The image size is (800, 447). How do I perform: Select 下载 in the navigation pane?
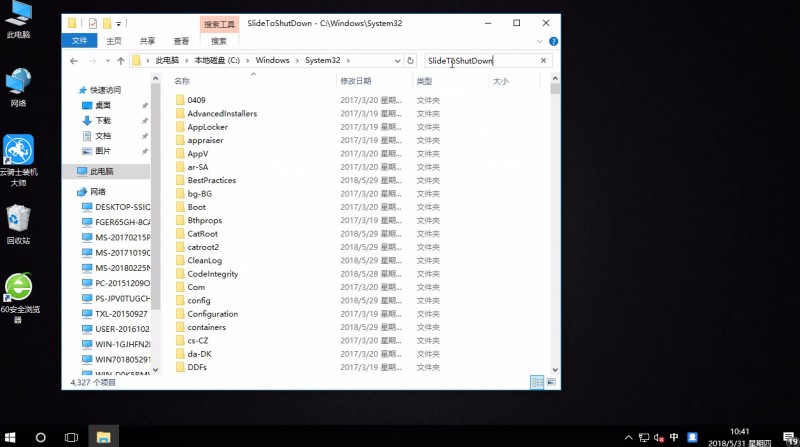tap(103, 120)
